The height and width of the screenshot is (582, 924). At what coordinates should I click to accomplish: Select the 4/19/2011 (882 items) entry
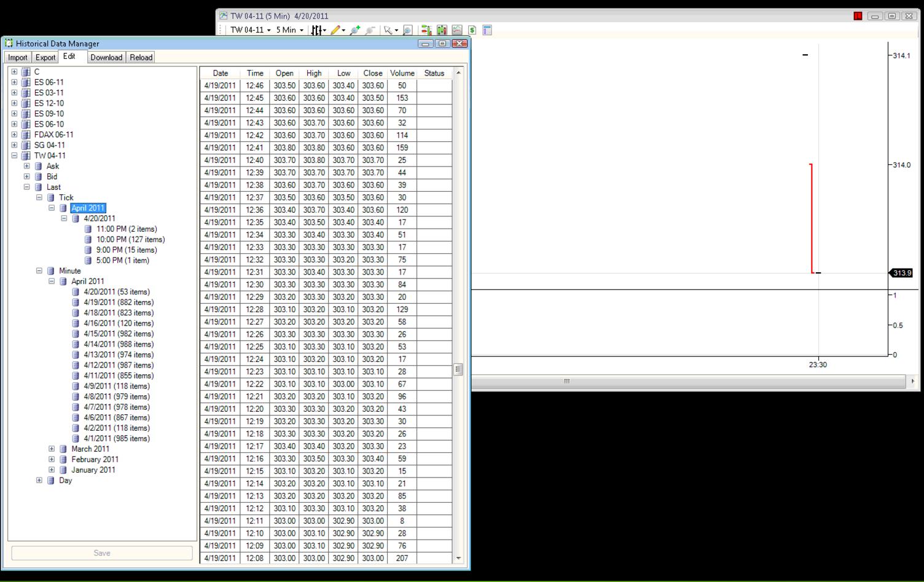(119, 302)
